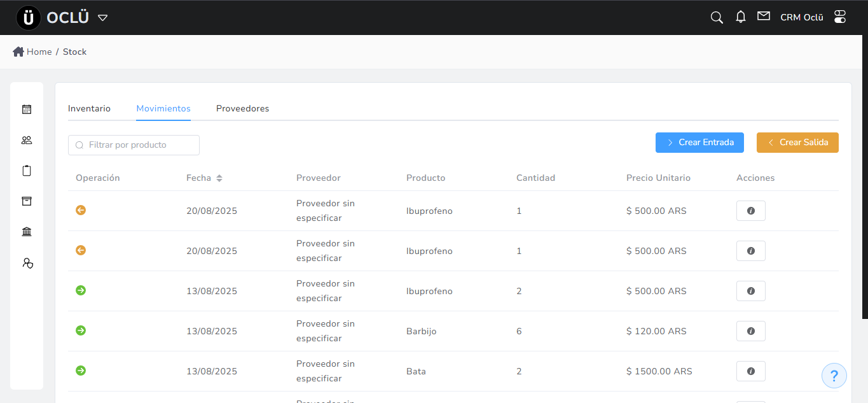The image size is (868, 403).
Task: Open info button for the Barbijo row
Action: tap(750, 331)
